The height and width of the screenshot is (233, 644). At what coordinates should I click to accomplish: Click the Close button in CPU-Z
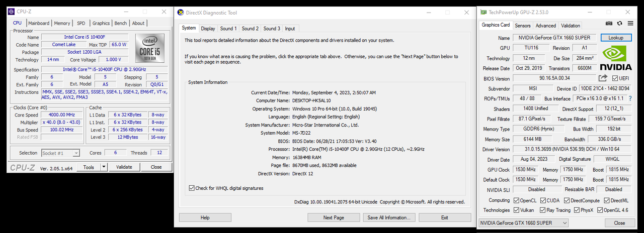point(156,167)
